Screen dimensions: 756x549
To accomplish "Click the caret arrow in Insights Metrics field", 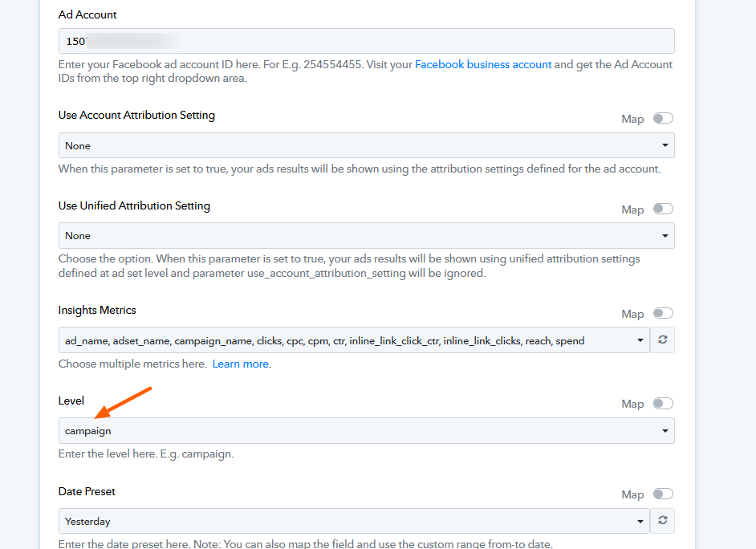I will tap(640, 340).
